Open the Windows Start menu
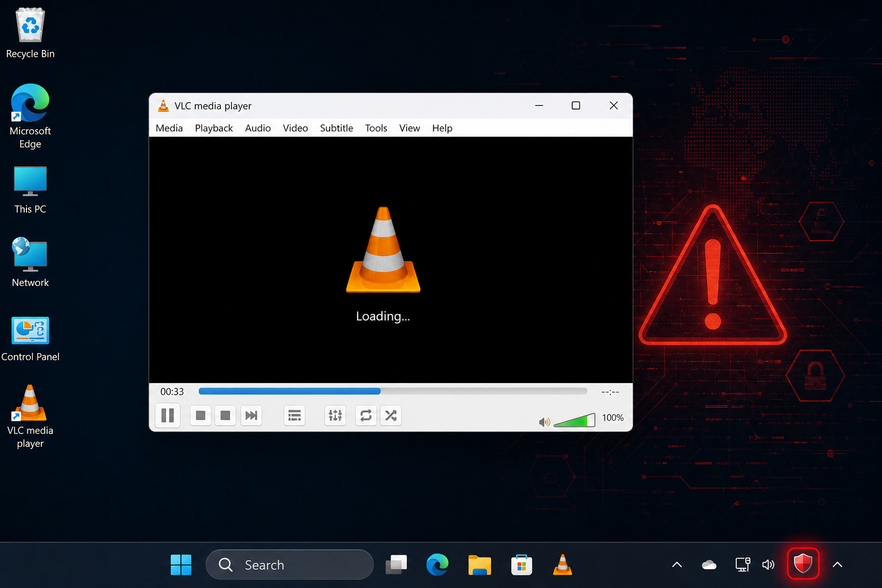Image resolution: width=882 pixels, height=588 pixels. [181, 565]
